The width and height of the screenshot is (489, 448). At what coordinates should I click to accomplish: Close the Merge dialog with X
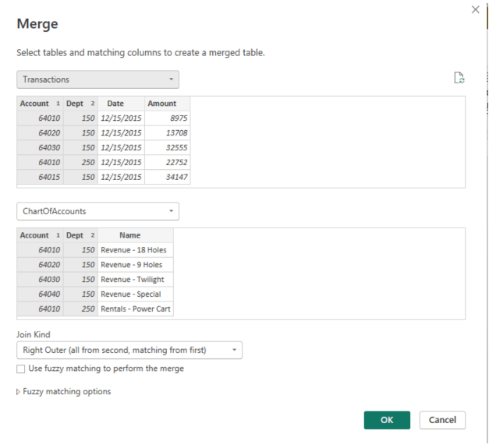[476, 9]
